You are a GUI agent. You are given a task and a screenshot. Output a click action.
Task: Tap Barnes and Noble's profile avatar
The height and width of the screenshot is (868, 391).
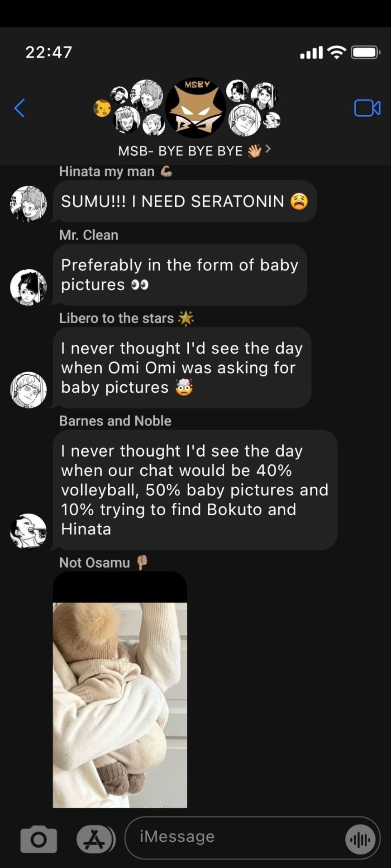tap(29, 531)
